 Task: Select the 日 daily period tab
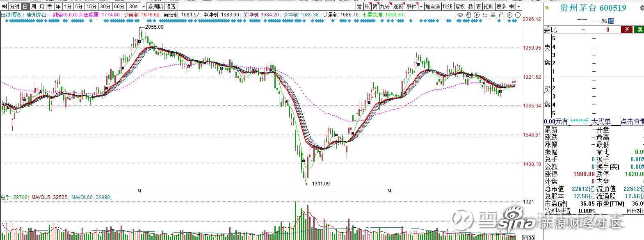25,7
